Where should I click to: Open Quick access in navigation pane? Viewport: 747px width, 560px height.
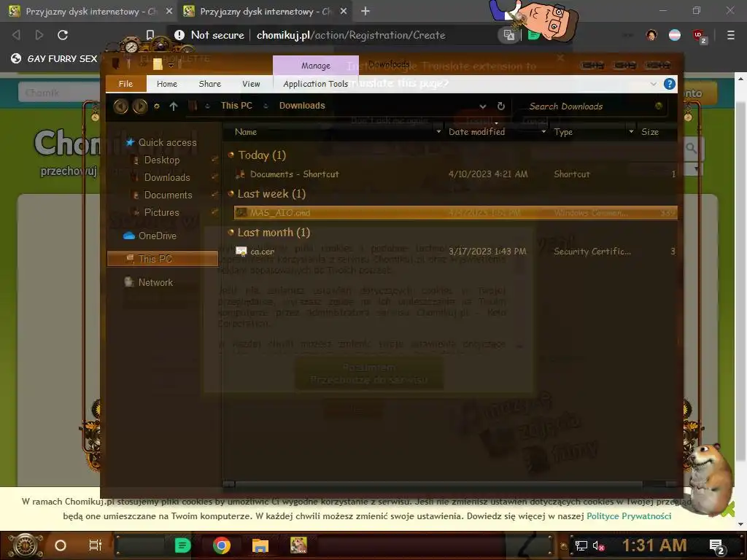(167, 142)
